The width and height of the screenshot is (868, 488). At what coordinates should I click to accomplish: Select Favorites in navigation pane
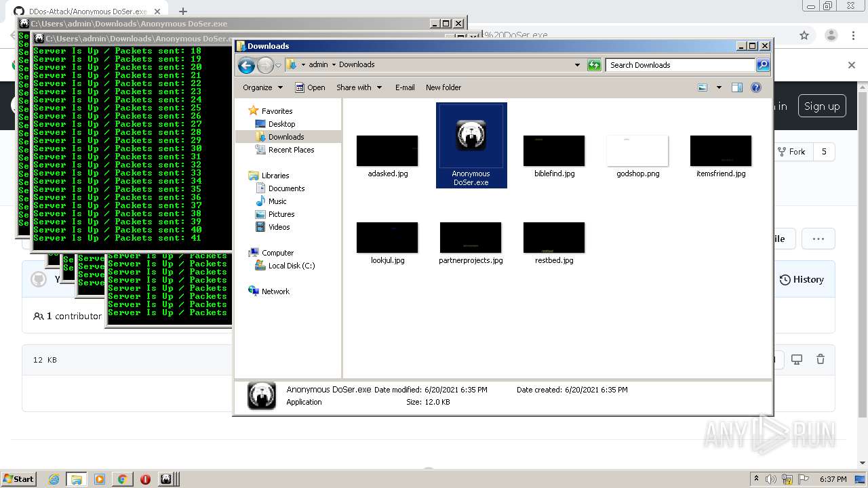click(277, 111)
